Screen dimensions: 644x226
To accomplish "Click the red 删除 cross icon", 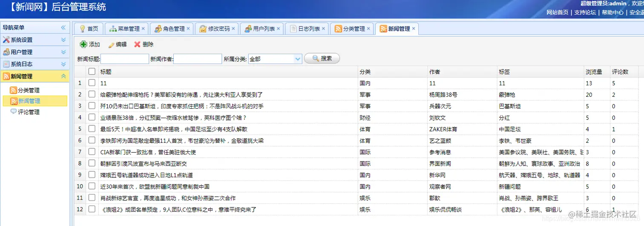I will [x=137, y=44].
